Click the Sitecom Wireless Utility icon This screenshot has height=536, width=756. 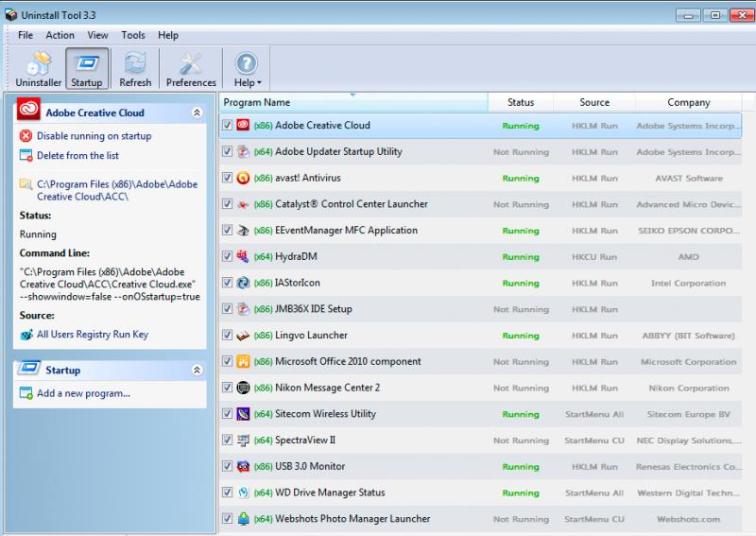click(x=243, y=414)
